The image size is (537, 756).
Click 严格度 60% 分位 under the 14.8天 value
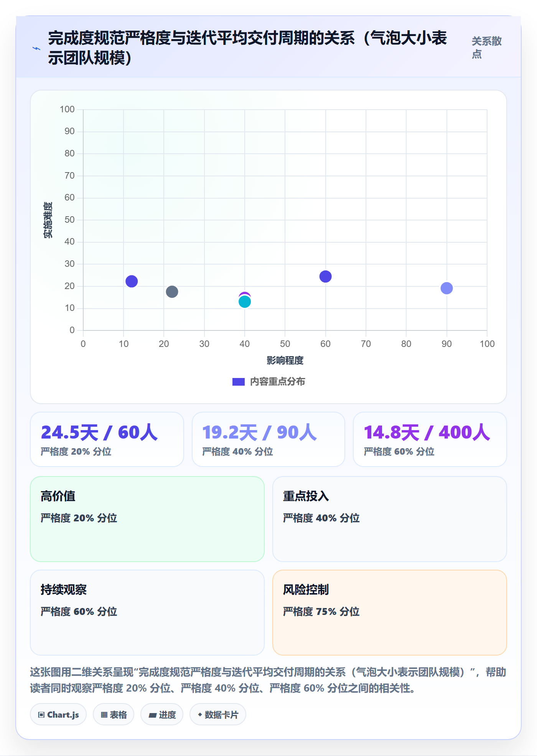coord(399,452)
